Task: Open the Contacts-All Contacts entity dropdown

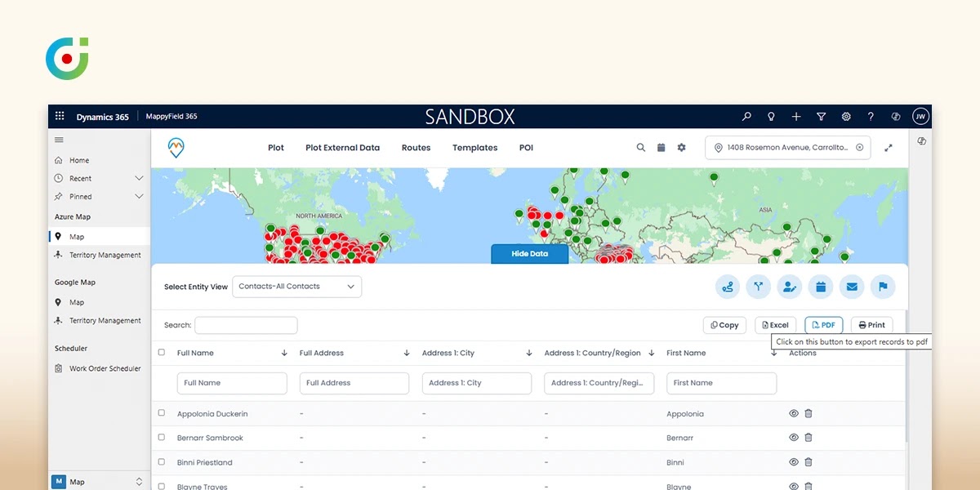Action: [x=296, y=287]
